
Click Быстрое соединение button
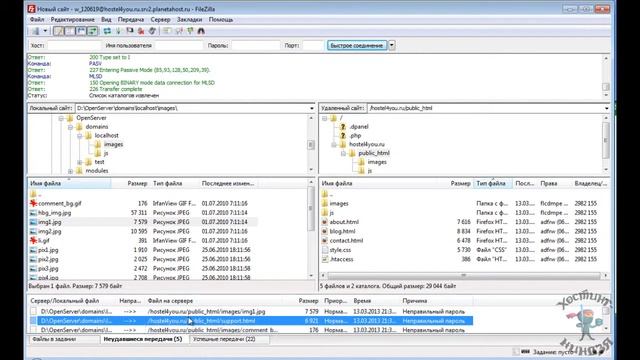coord(357,46)
